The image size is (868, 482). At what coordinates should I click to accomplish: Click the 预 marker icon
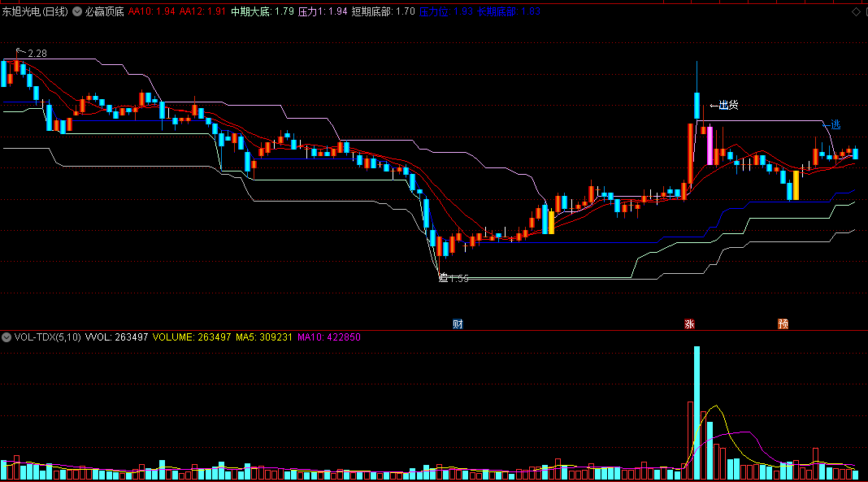click(x=783, y=324)
